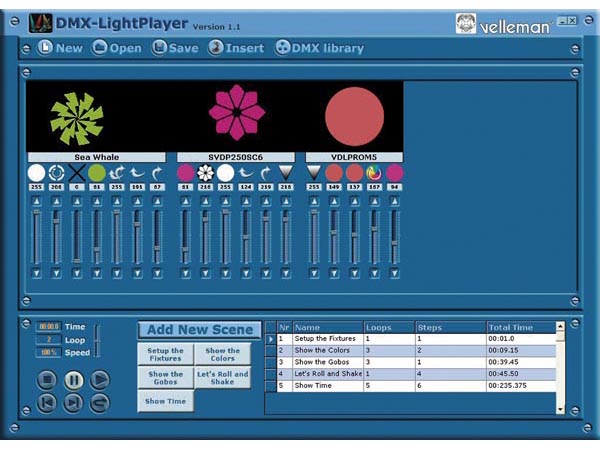
Task: Click SVDP250SC6 left-curved arrow icon
Action: [x=246, y=173]
